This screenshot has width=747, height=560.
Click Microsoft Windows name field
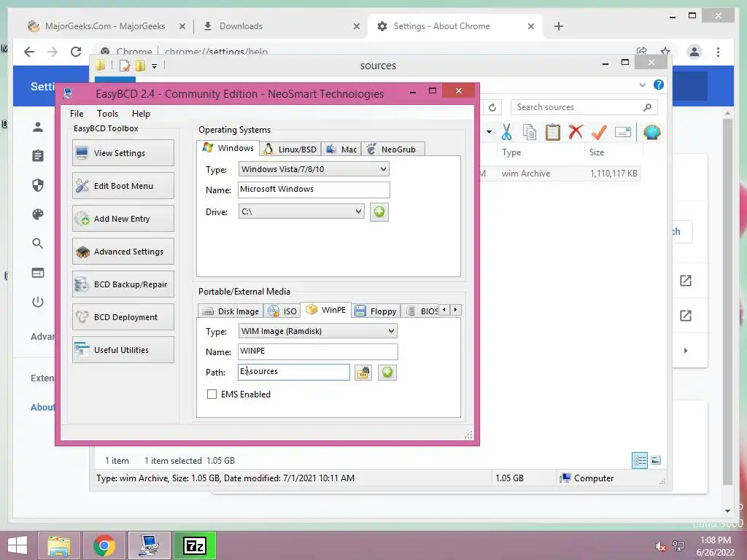(x=314, y=190)
